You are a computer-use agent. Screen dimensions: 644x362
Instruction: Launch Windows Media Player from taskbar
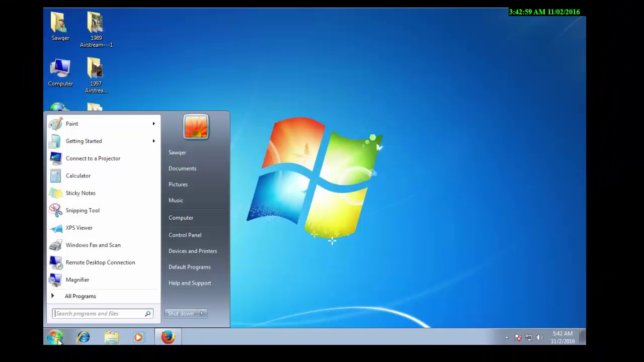tap(139, 337)
